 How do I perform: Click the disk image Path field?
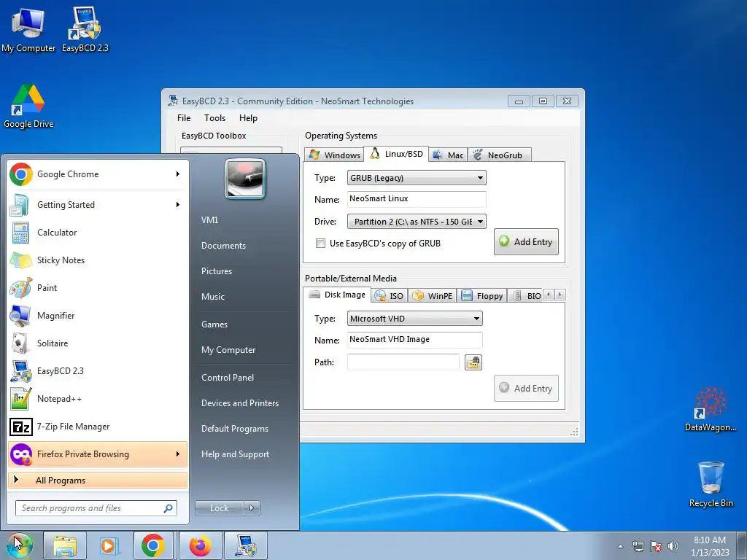tap(403, 362)
